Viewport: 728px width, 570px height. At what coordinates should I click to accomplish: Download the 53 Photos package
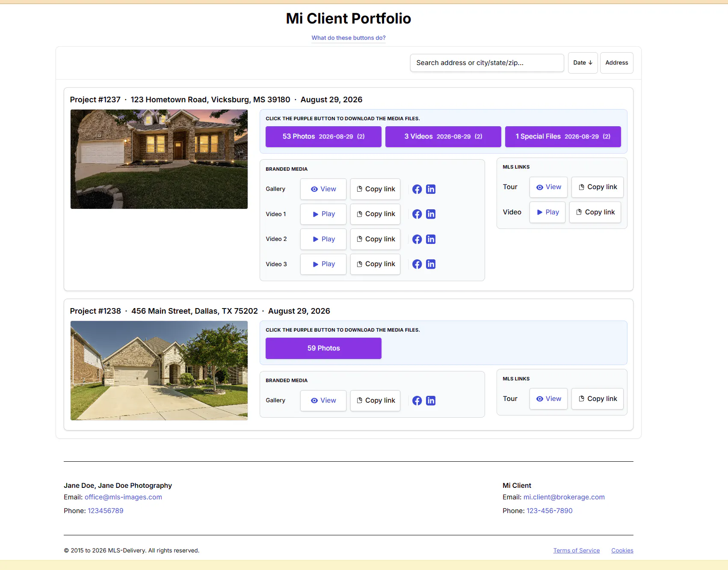point(323,137)
